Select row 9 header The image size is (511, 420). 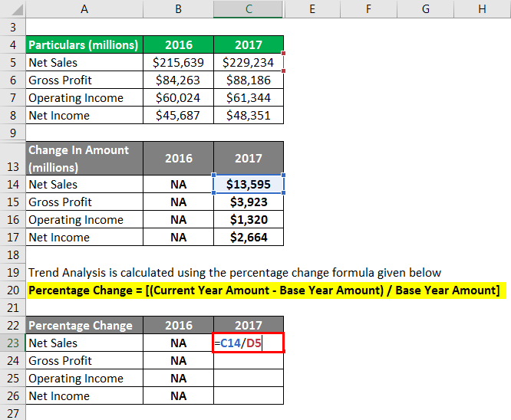tap(13, 133)
